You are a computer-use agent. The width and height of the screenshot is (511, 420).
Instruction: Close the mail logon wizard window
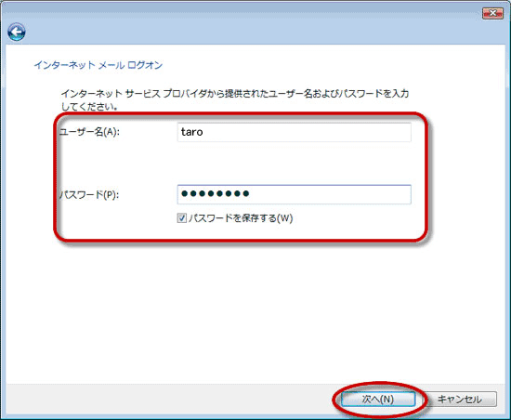492,13
